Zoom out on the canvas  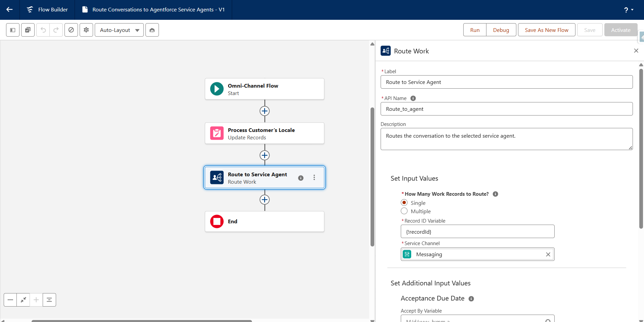click(10, 300)
